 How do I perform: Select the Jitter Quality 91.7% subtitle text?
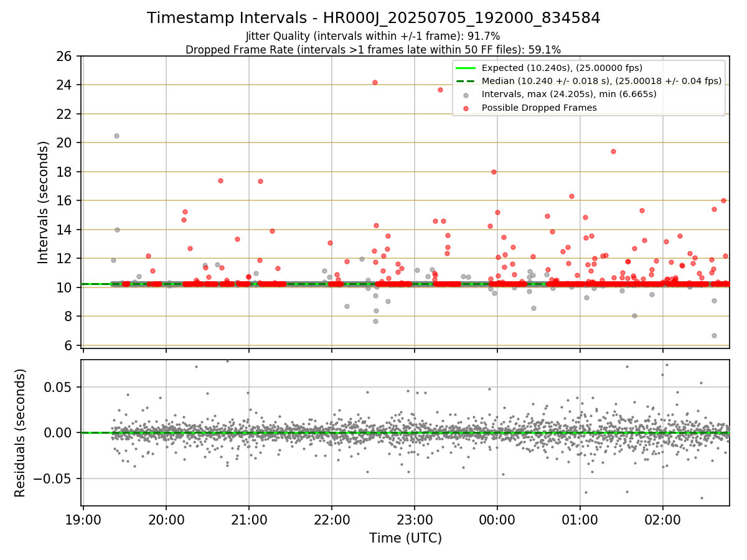tap(373, 36)
